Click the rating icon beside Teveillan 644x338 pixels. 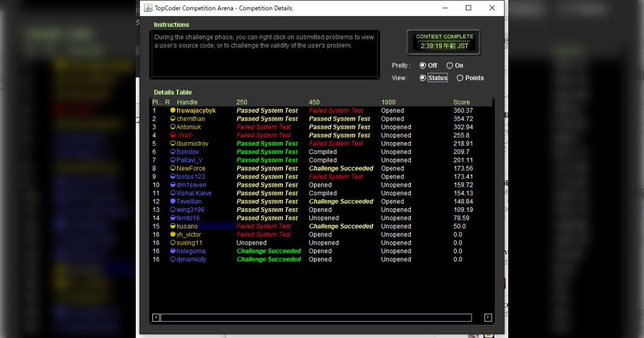click(173, 202)
